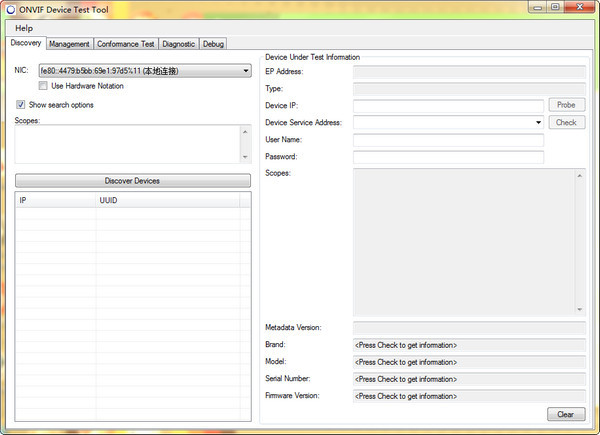600x435 pixels.
Task: Click the device Scopes scroll down arrow
Action: click(x=580, y=309)
